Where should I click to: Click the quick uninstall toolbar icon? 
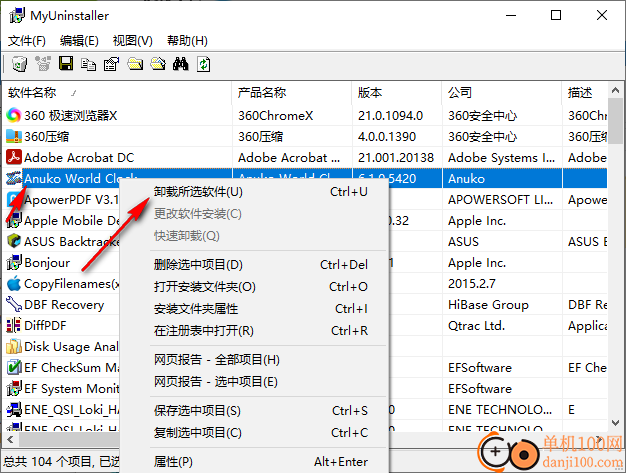43,64
